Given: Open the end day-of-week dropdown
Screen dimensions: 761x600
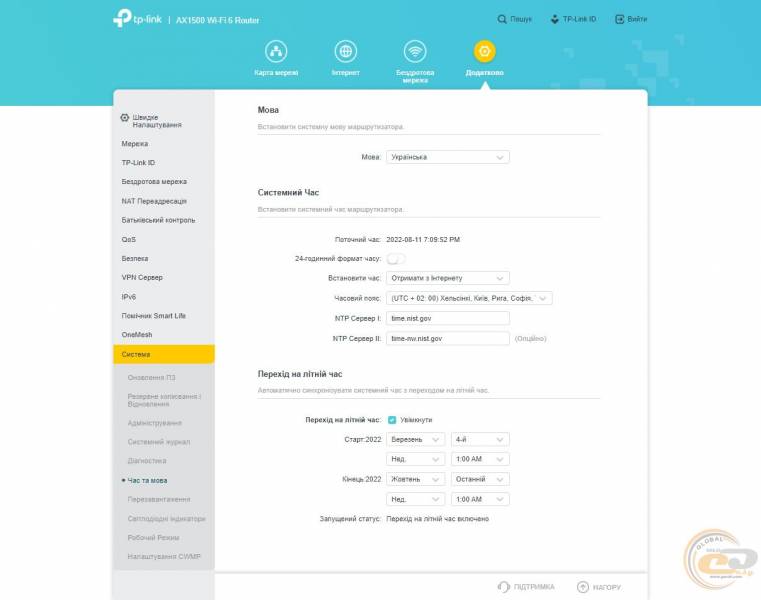Looking at the screenshot, I should (415, 500).
